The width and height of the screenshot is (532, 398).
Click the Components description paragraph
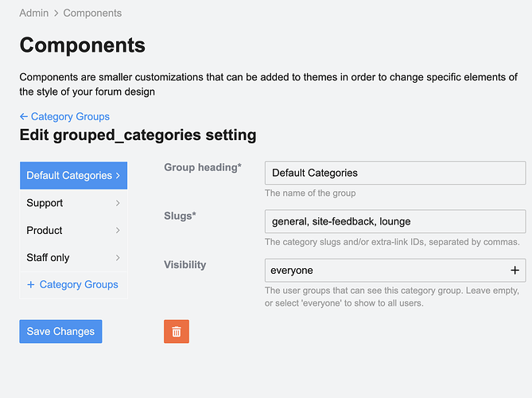pos(268,84)
